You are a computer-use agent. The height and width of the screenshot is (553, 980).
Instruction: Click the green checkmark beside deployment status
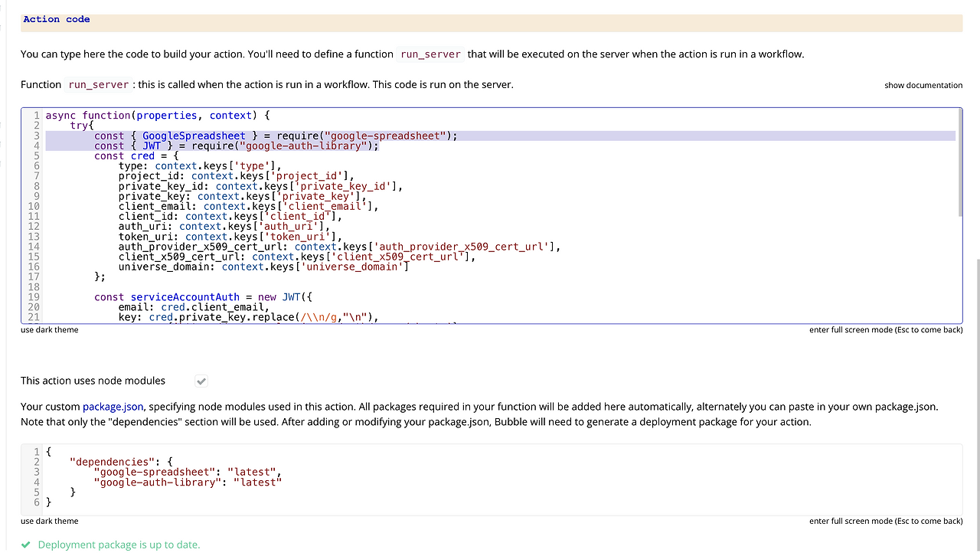click(x=27, y=545)
